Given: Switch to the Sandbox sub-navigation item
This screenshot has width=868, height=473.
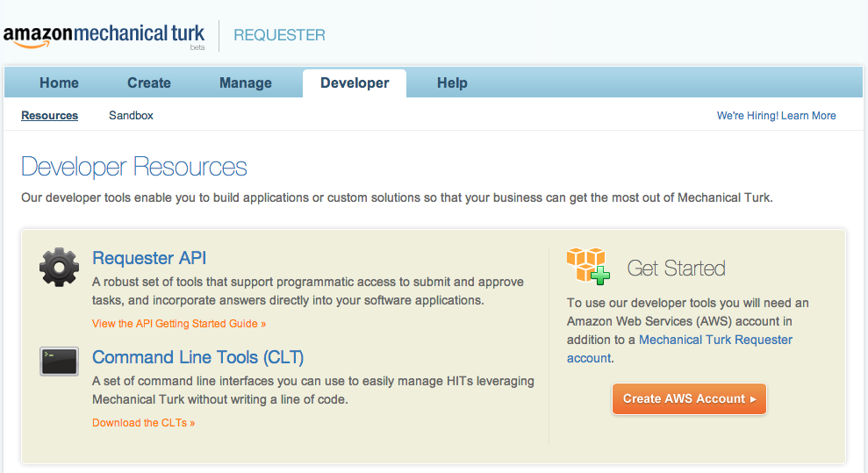Looking at the screenshot, I should coord(131,116).
